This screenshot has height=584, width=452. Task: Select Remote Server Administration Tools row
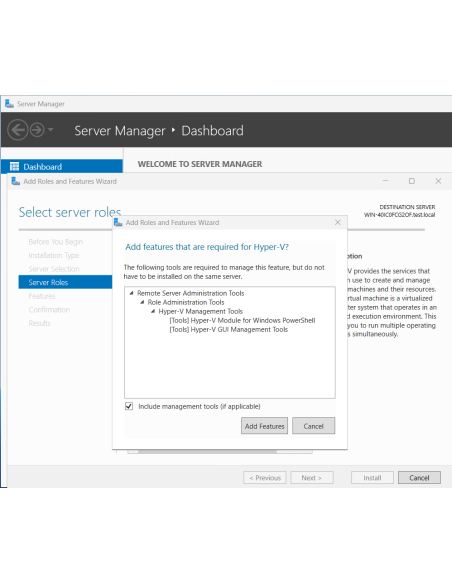point(191,293)
